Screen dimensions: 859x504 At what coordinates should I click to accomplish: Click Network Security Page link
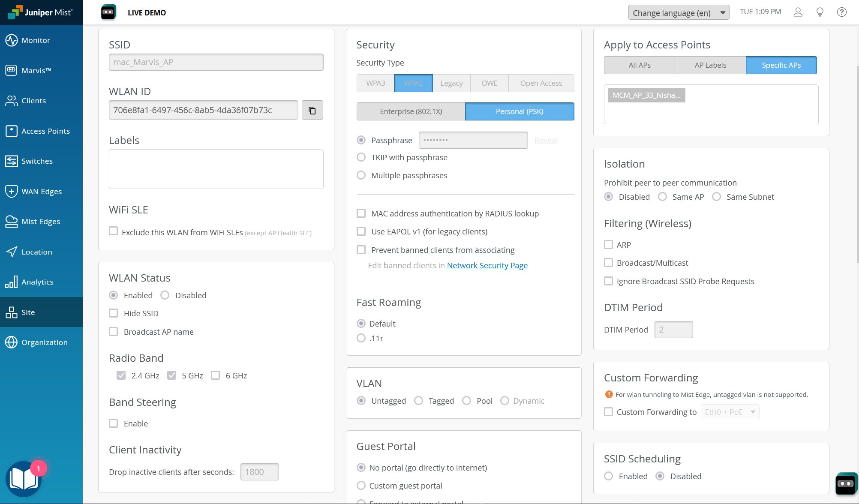click(x=487, y=265)
